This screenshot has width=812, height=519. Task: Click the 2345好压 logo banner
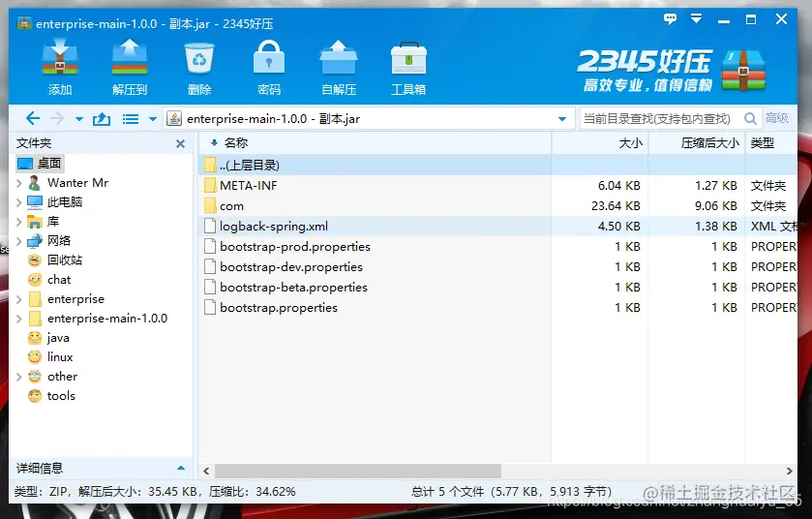(x=671, y=71)
